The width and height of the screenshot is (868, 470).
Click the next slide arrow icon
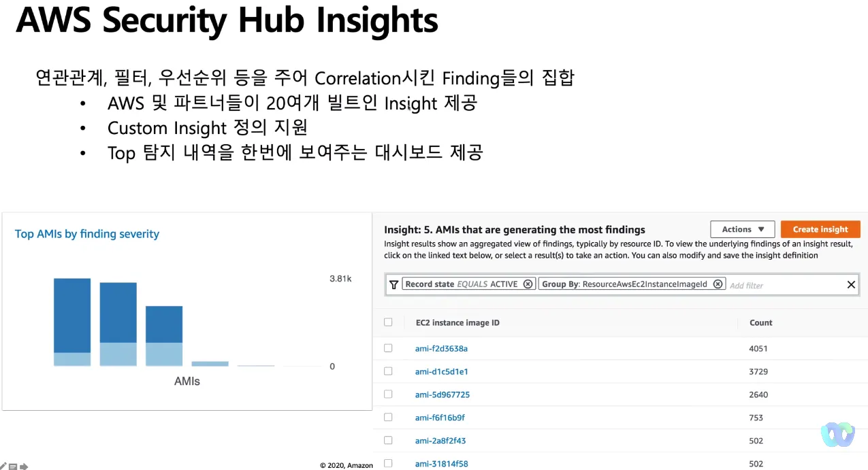[x=24, y=466]
